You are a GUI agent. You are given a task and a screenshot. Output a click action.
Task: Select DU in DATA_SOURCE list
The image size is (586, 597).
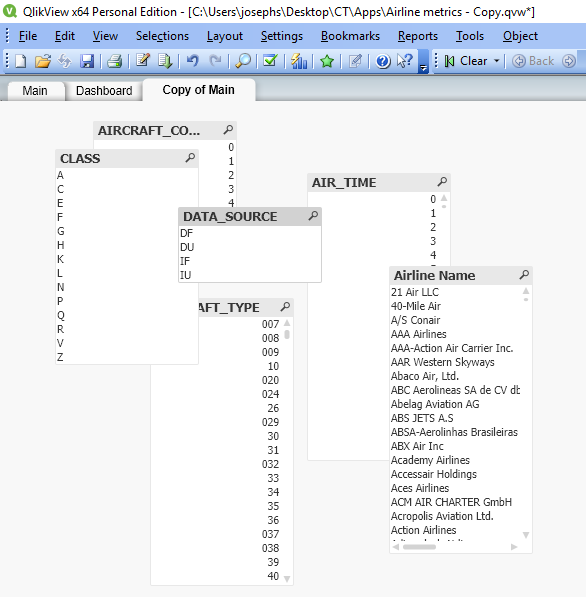pyautogui.click(x=250, y=247)
